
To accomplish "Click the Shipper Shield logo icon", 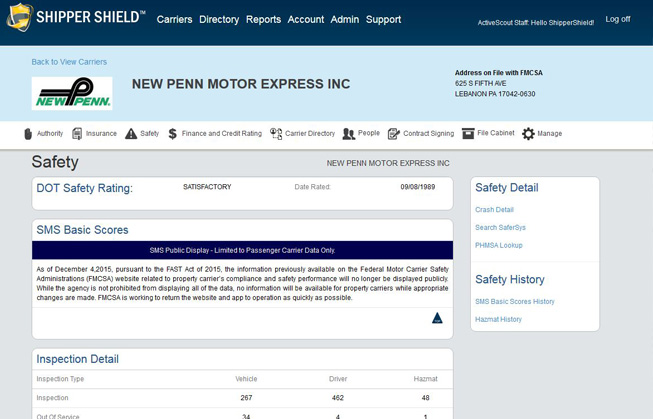I will 19,19.
